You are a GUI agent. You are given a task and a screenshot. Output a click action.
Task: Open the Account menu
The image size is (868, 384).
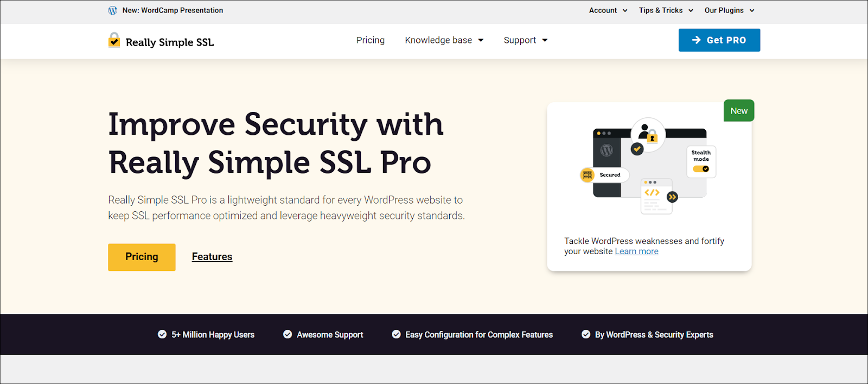603,10
